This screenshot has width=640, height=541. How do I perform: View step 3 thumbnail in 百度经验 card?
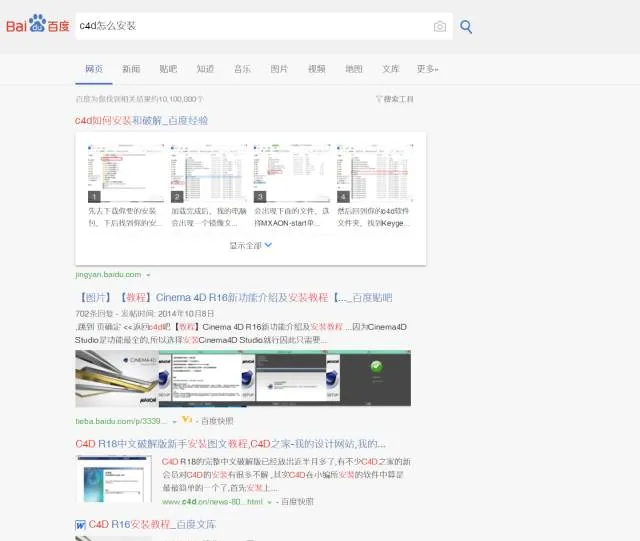[x=292, y=173]
